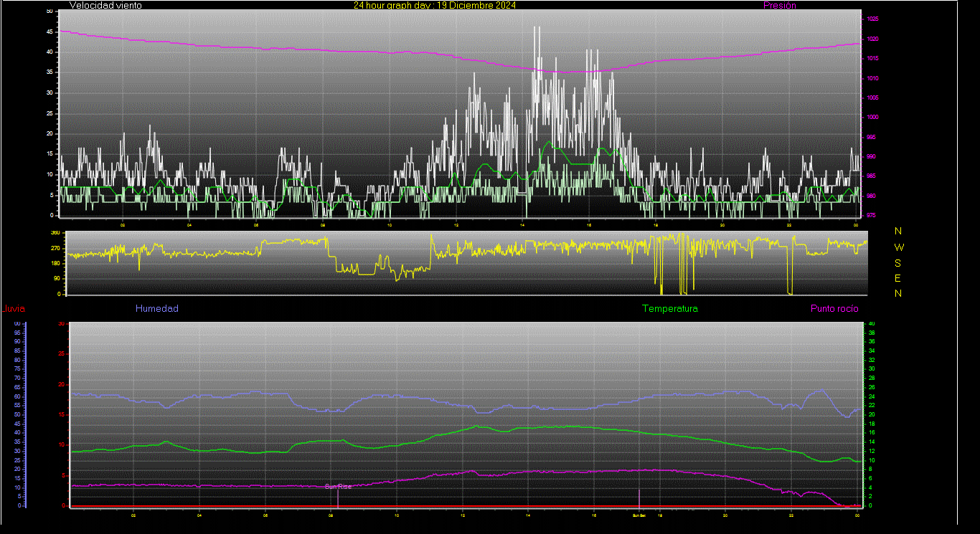
Task: Click the '1010' pressure axis value
Action: [872, 78]
